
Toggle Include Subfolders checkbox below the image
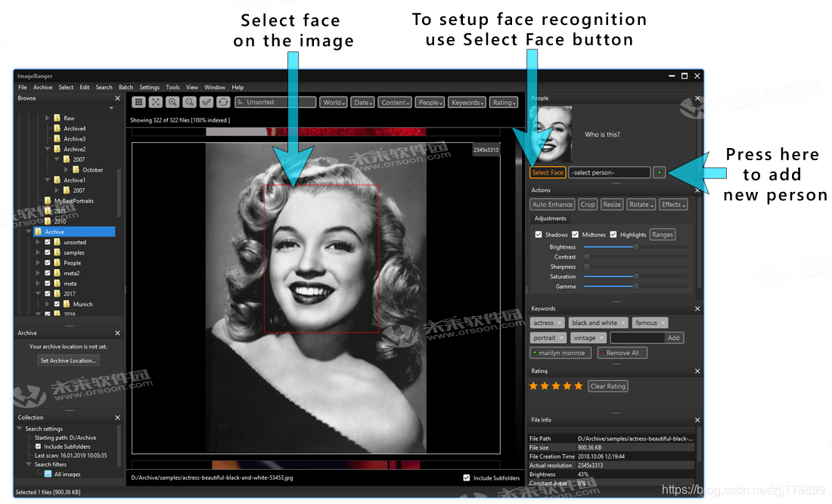tap(467, 478)
